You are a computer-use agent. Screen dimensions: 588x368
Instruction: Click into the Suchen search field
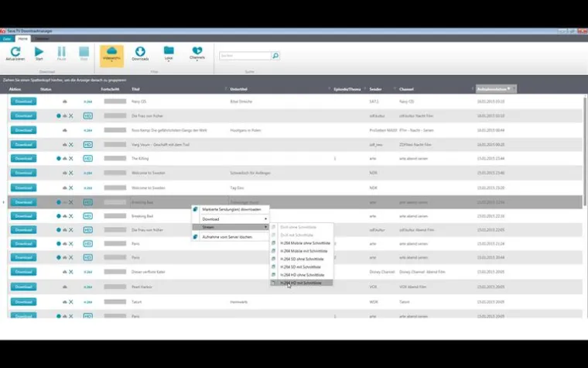click(244, 56)
